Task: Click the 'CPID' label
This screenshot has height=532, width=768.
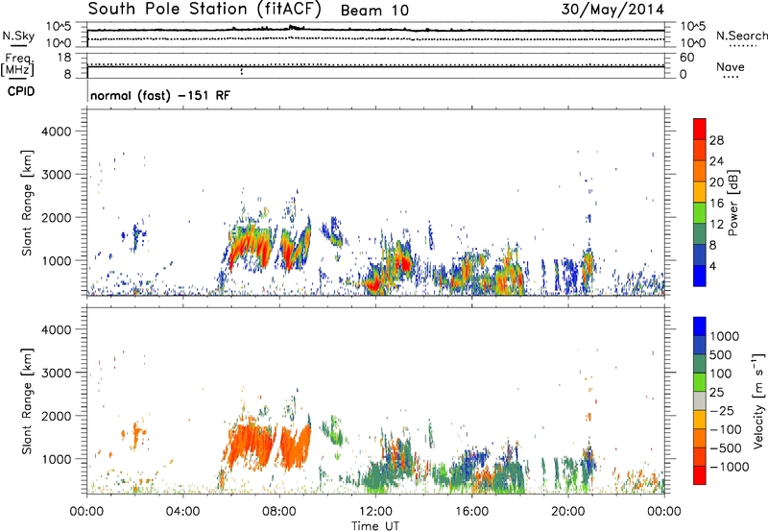Action: [21, 91]
